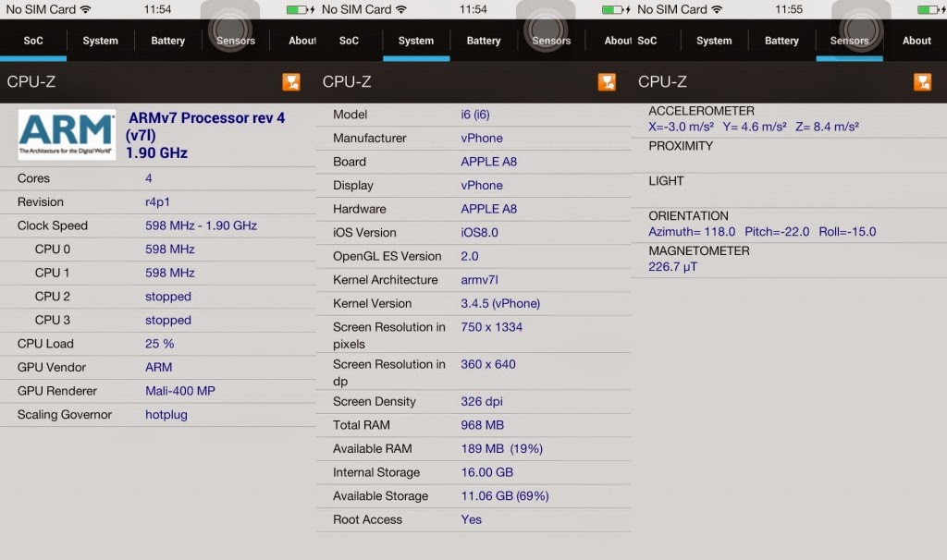Tap Total RAM value '968 MB'
Viewport: 947px width, 560px height.
coord(483,425)
